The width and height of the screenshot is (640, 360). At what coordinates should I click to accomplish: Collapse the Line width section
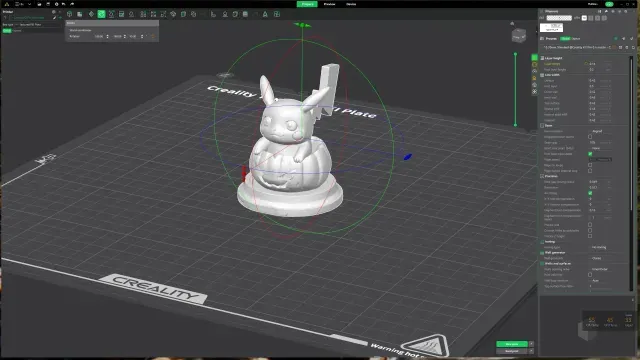point(552,75)
